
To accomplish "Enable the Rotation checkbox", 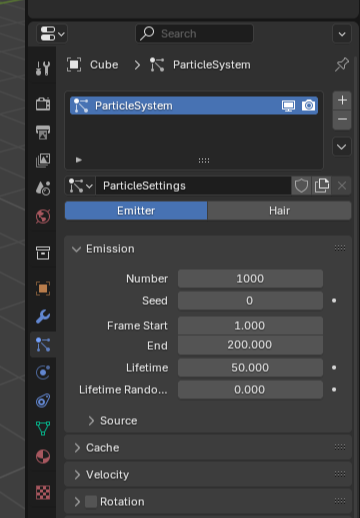I will [x=91, y=501].
